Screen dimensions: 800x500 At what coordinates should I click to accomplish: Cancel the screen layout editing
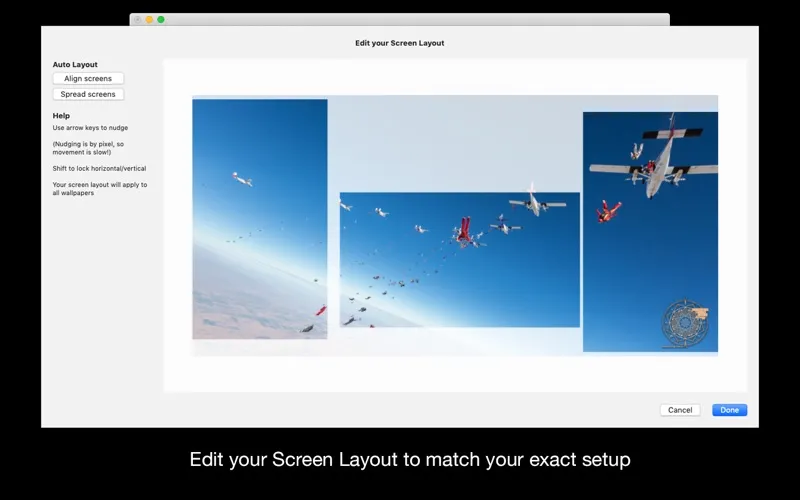click(x=680, y=410)
